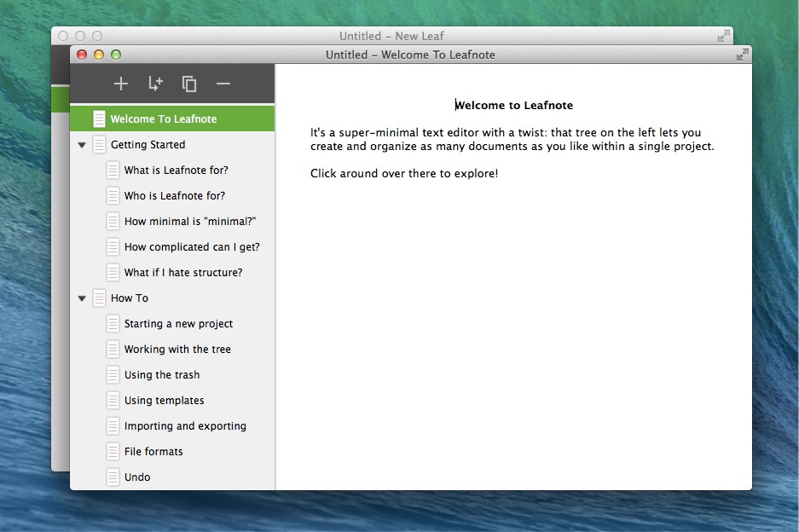799x532 pixels.
Task: Enter fullscreen for the New Leaf window behind
Action: (x=724, y=36)
